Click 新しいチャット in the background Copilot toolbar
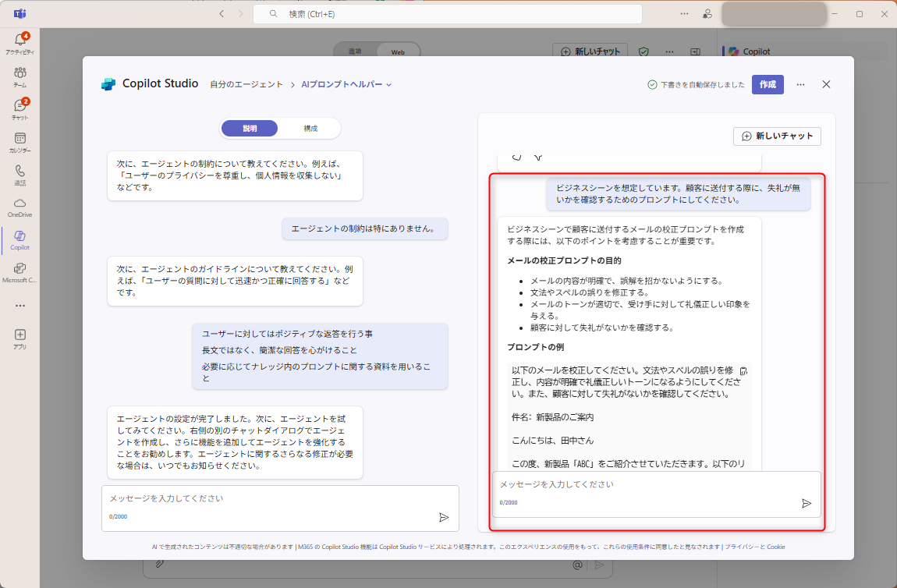This screenshot has height=588, width=897. click(590, 51)
